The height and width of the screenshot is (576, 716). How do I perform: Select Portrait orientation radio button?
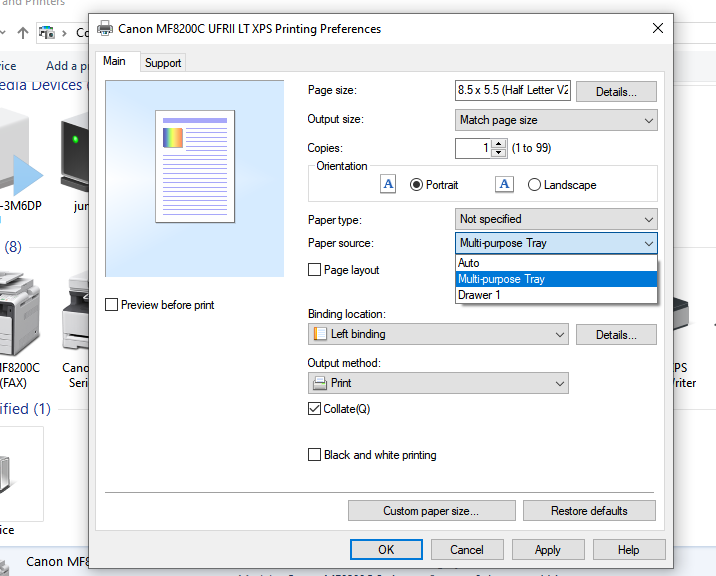pyautogui.click(x=416, y=185)
